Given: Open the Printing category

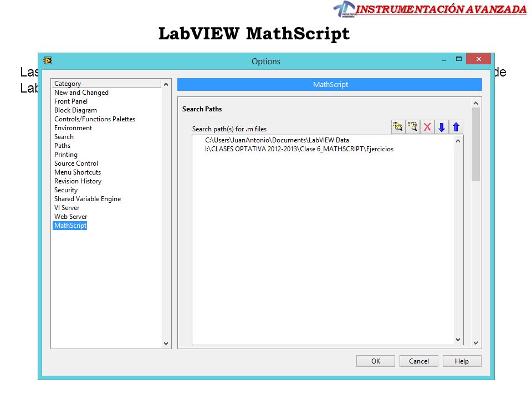Looking at the screenshot, I should click(x=66, y=155).
